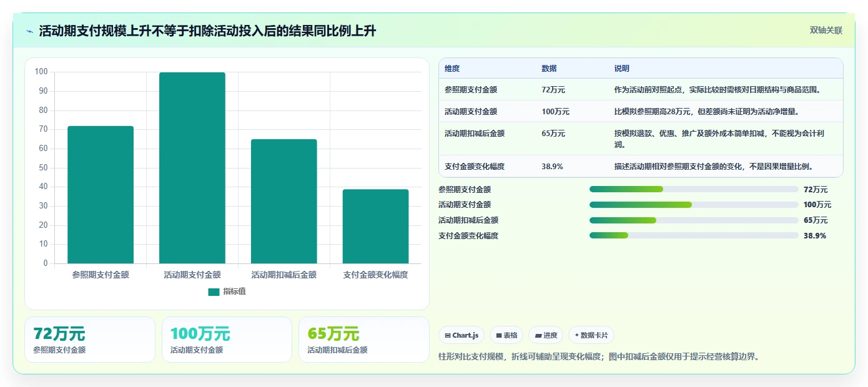
Task: Click the 100万元 progress bar for 活动期支付金额
Action: click(694, 205)
